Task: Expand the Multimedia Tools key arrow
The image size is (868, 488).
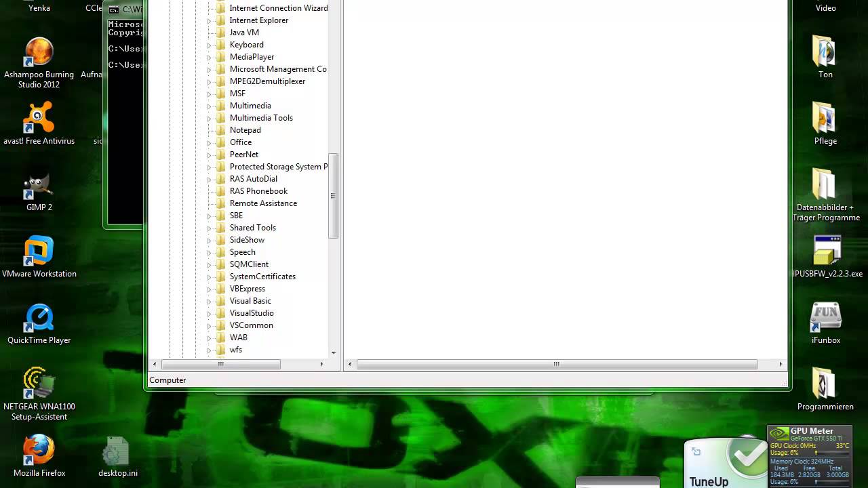Action: [209, 119]
